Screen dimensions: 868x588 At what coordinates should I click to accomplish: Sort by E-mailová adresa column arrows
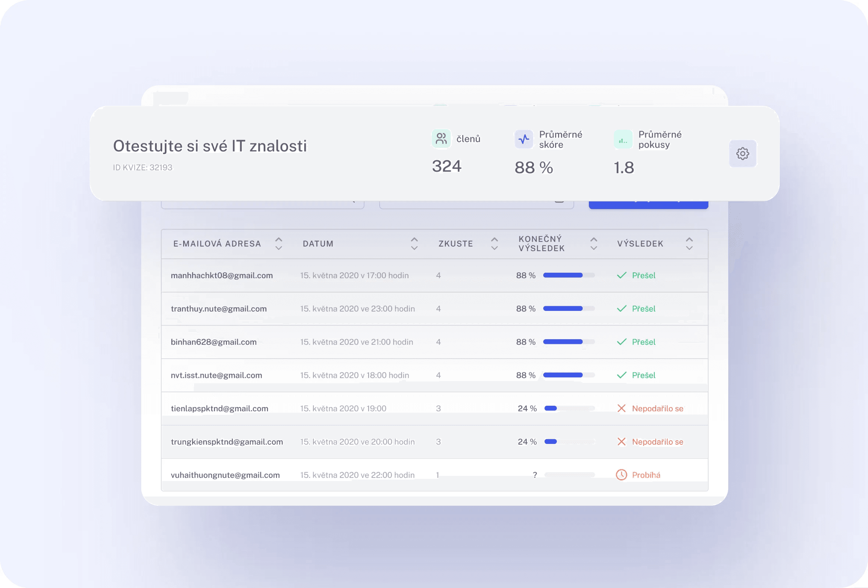[x=279, y=244]
